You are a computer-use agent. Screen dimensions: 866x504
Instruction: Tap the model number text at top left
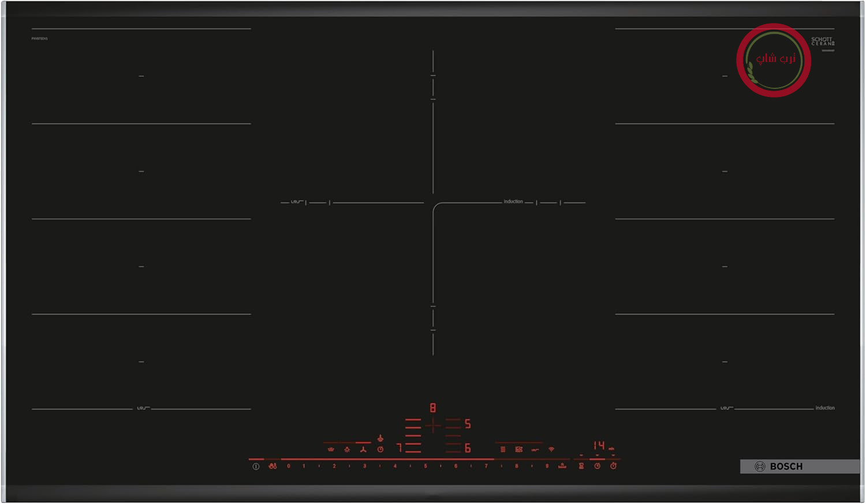(x=40, y=39)
